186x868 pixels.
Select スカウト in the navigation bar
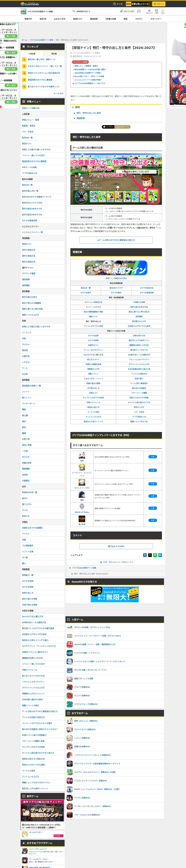pos(139,19)
